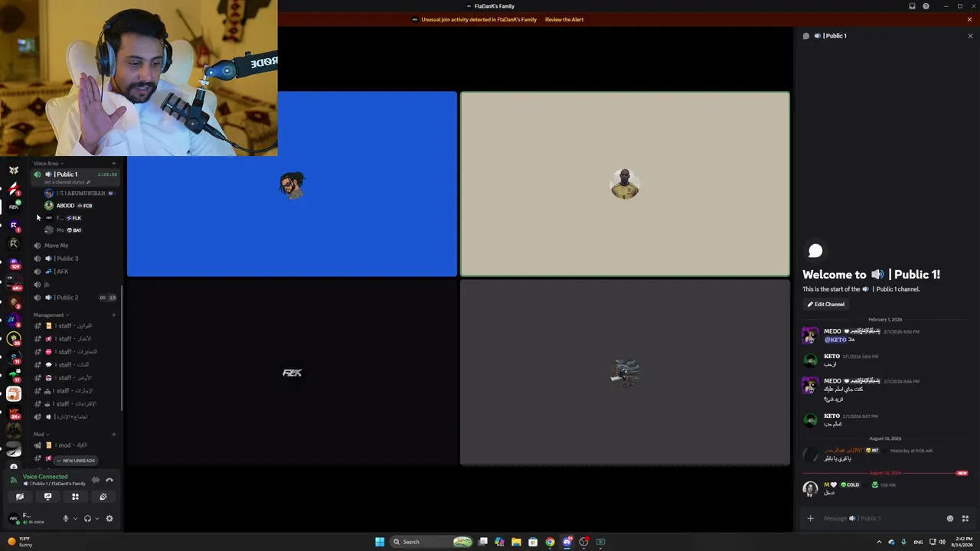Click Review the Alert link
The height and width of the screenshot is (551, 980).
pos(564,20)
